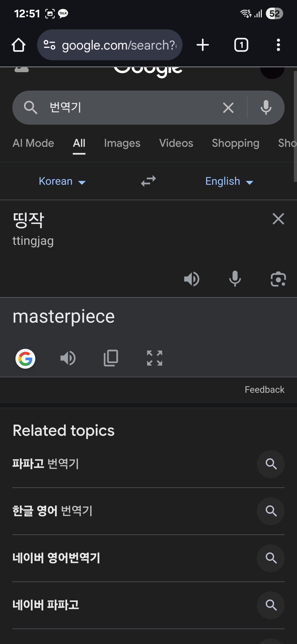
Task: Open a new tab with plus icon
Action: tap(203, 45)
